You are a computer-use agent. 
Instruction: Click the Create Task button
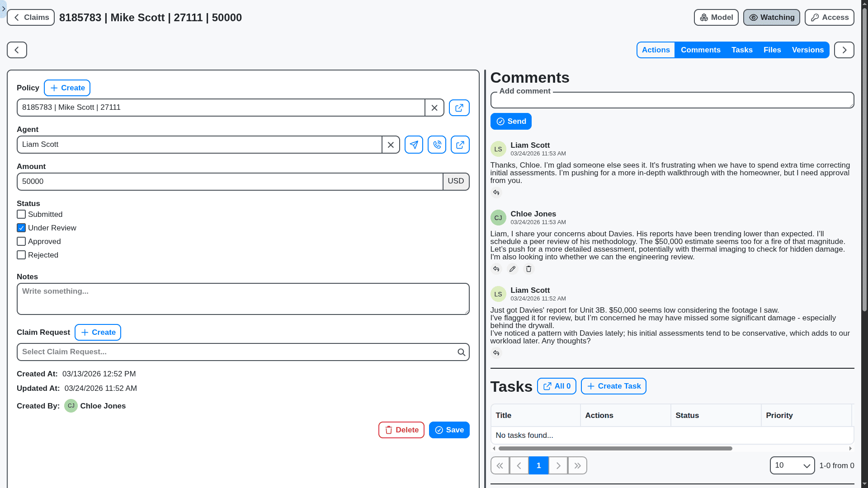[613, 386]
